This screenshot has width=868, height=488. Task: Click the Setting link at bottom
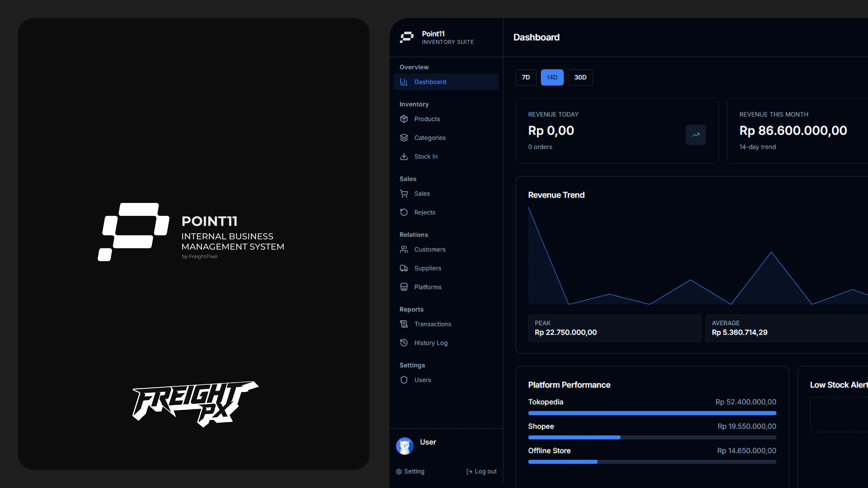click(x=410, y=472)
